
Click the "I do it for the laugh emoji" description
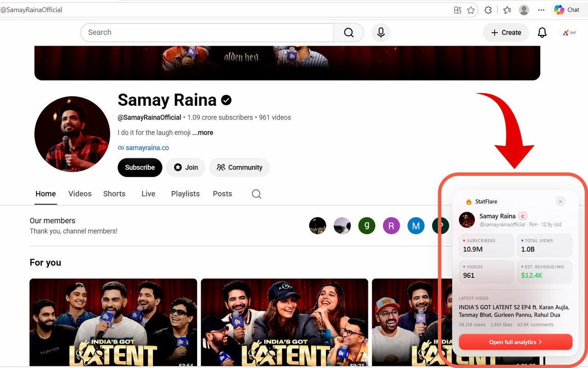click(x=154, y=132)
